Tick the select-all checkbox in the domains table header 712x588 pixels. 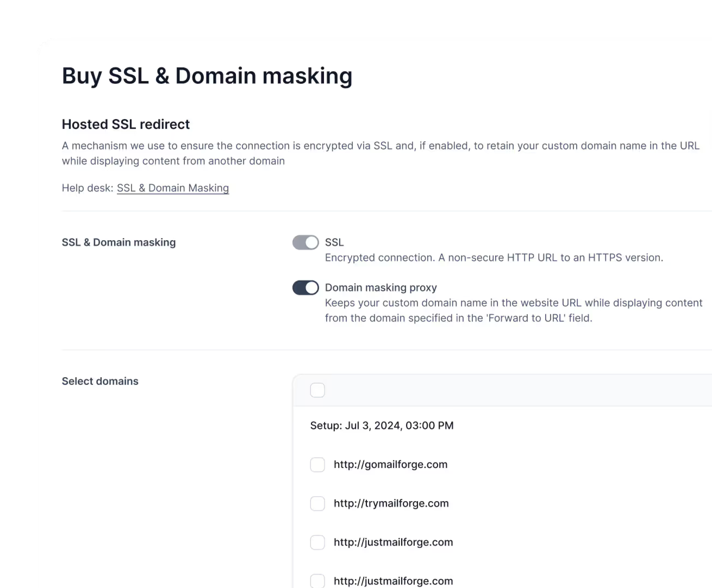tap(317, 390)
